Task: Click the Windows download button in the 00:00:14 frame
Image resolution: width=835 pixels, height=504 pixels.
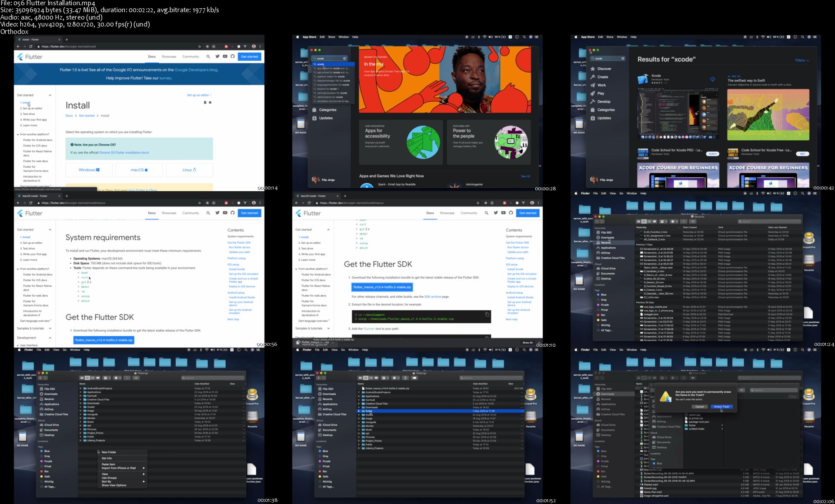Action: (89, 170)
